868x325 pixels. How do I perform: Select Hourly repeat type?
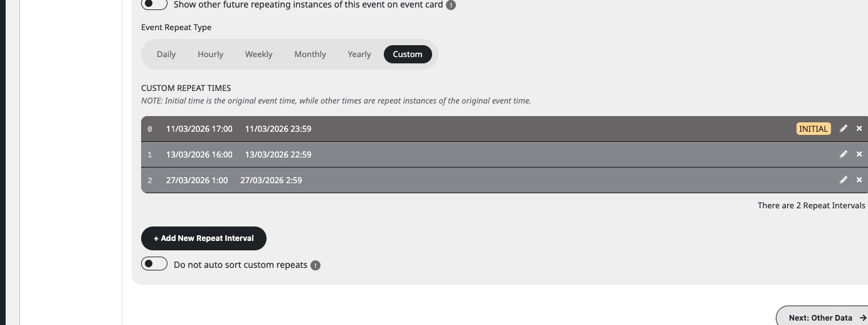pos(210,55)
